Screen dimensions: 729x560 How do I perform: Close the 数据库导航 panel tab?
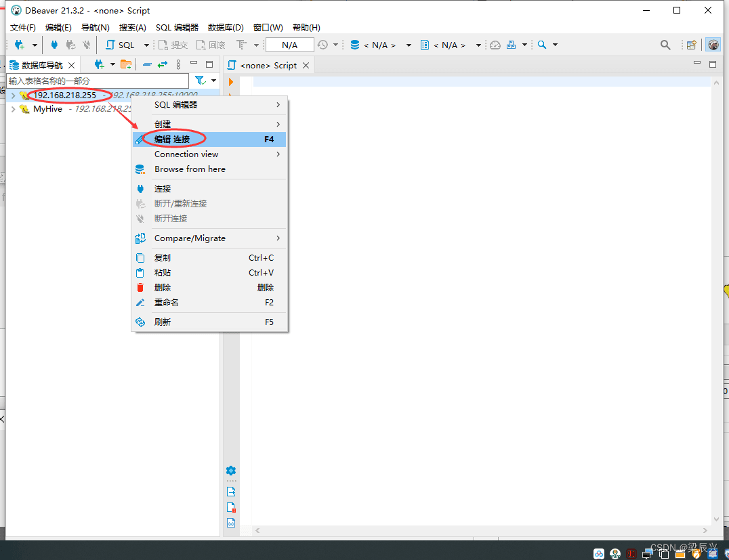pyautogui.click(x=72, y=66)
